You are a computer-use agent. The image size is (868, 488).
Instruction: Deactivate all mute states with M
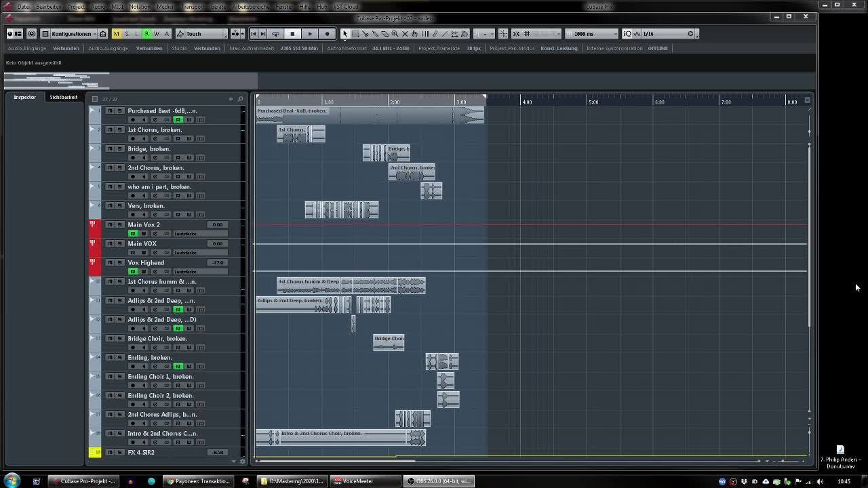[x=116, y=34]
